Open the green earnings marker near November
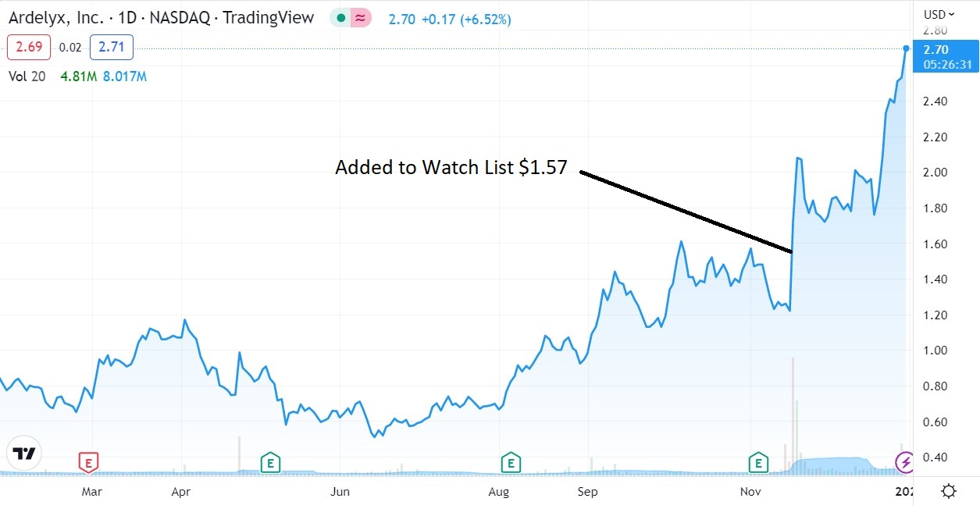Image resolution: width=980 pixels, height=509 pixels. (x=758, y=462)
